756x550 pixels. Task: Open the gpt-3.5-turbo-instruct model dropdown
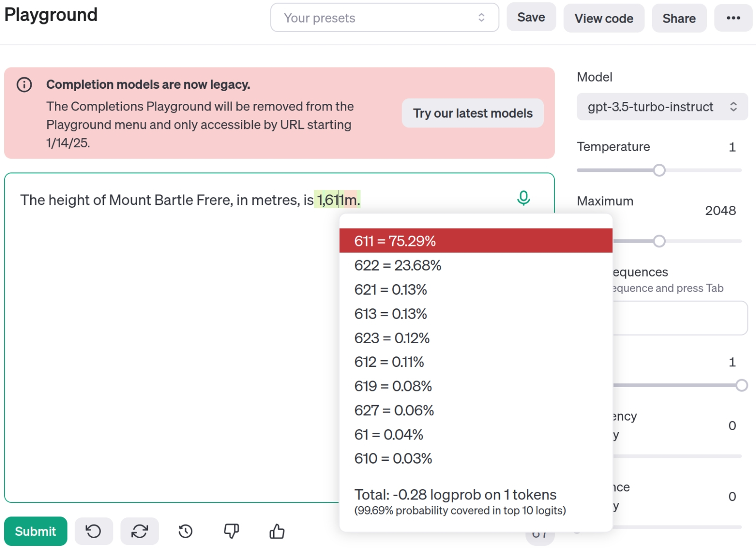point(661,107)
